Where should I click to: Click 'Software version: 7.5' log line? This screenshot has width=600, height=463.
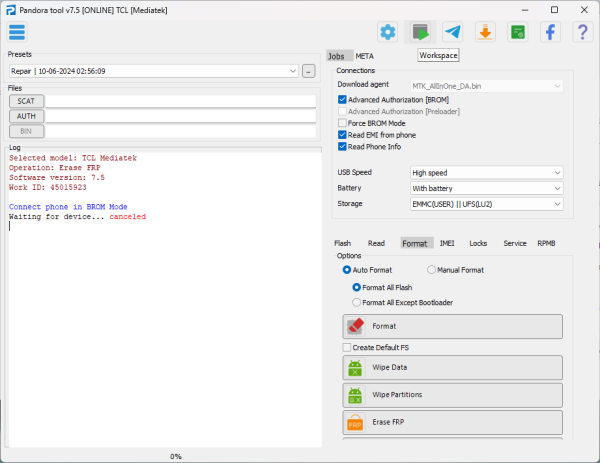pyautogui.click(x=57, y=178)
